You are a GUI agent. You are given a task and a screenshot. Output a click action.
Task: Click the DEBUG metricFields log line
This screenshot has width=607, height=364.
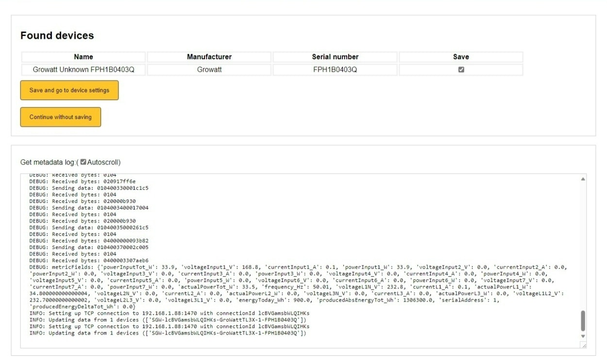(x=194, y=267)
